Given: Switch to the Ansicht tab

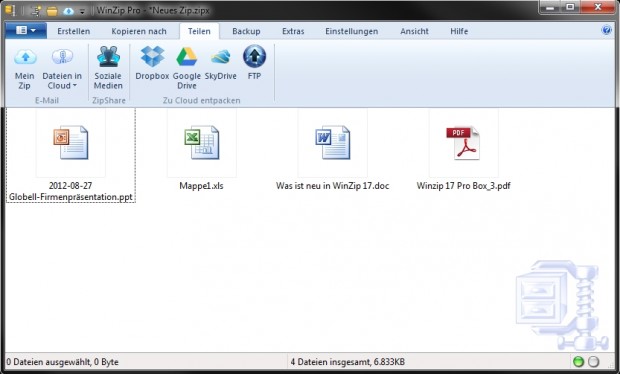Looking at the screenshot, I should click(414, 31).
